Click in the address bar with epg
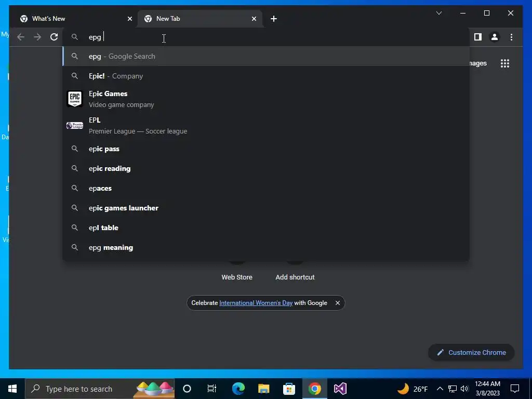 (266, 37)
